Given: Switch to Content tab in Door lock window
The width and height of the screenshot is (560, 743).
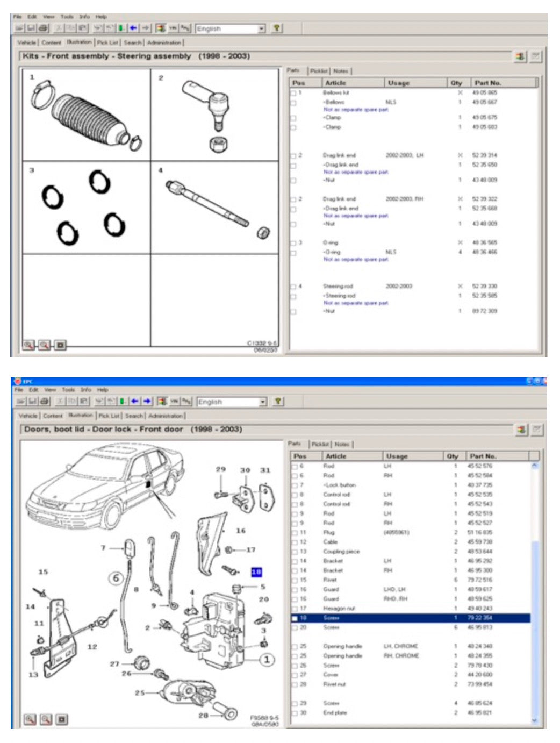Looking at the screenshot, I should click(x=53, y=416).
